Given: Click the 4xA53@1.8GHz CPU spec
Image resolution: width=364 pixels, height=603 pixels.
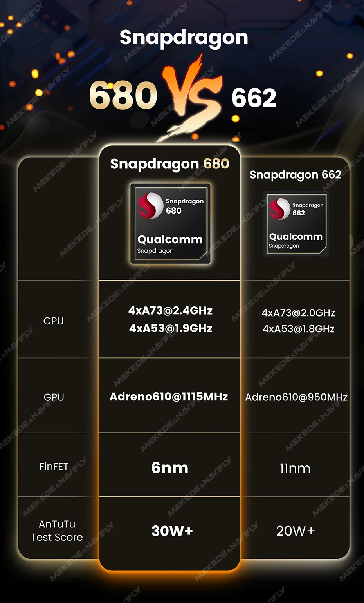Looking at the screenshot, I should [x=299, y=329].
